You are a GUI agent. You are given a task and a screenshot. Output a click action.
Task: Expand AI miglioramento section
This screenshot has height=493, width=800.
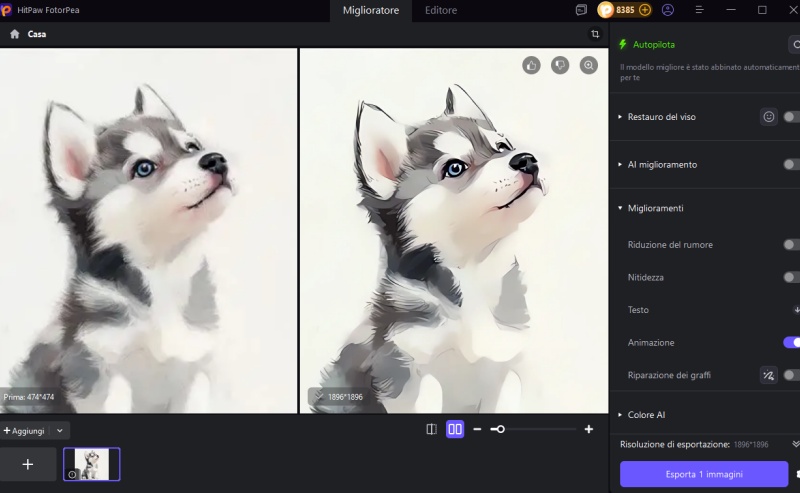click(x=620, y=164)
